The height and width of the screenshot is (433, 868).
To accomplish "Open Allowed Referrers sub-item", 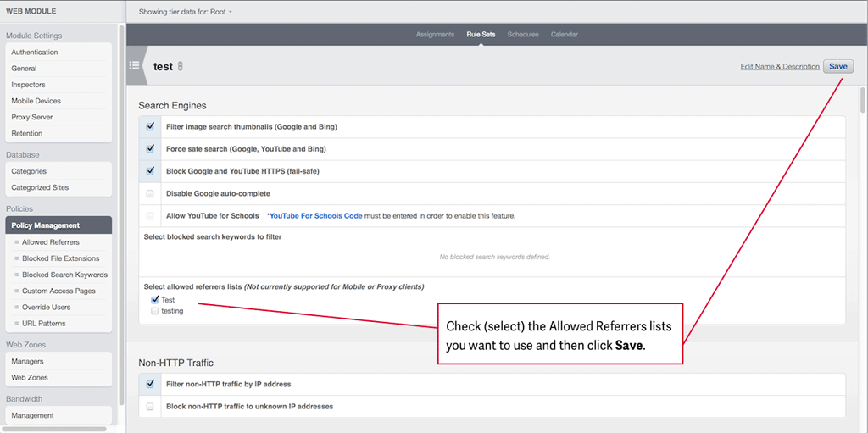I will 50,242.
